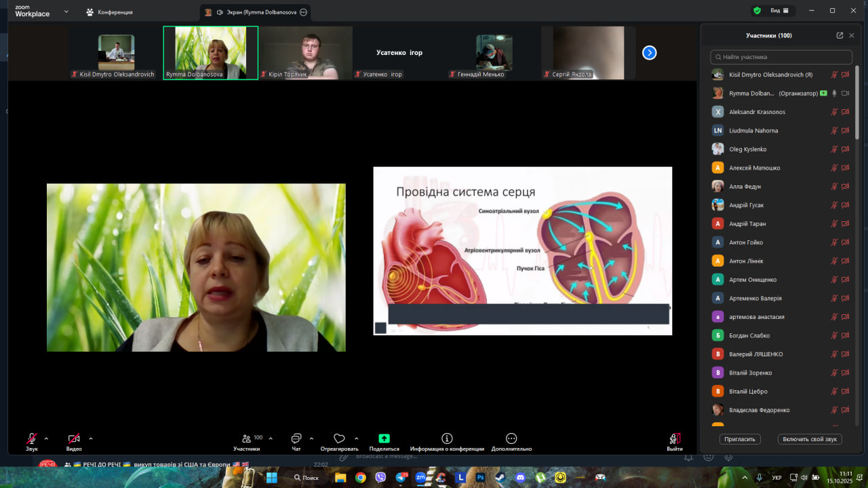Screen dimensions: 868x488
Task: Open the Вид view layout menu
Action: click(x=779, y=11)
